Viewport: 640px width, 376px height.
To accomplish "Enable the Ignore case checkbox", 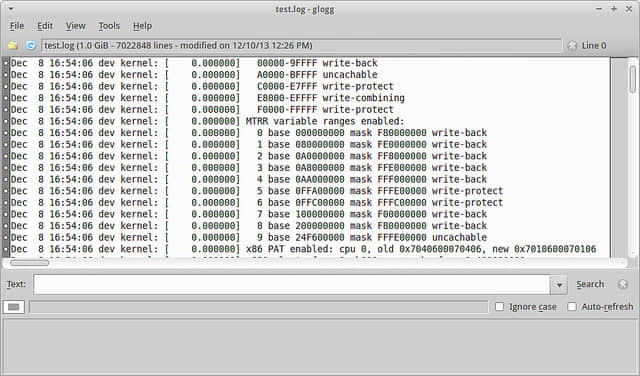I will [x=499, y=306].
